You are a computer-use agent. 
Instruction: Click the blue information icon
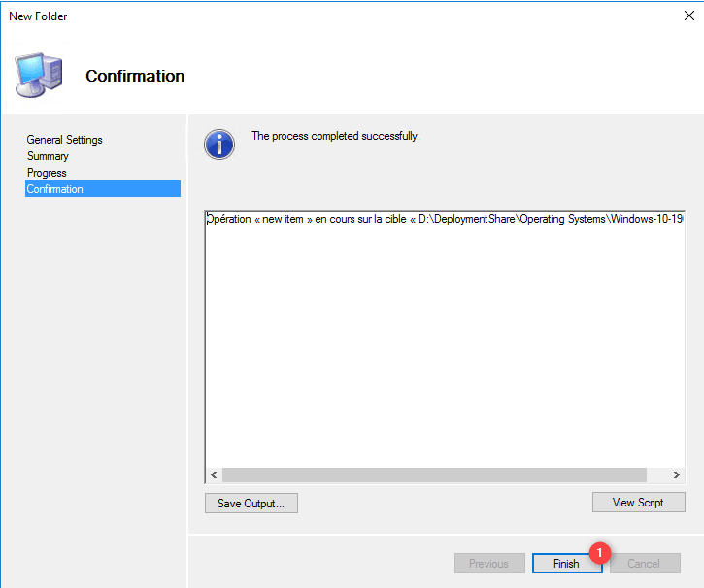[219, 145]
